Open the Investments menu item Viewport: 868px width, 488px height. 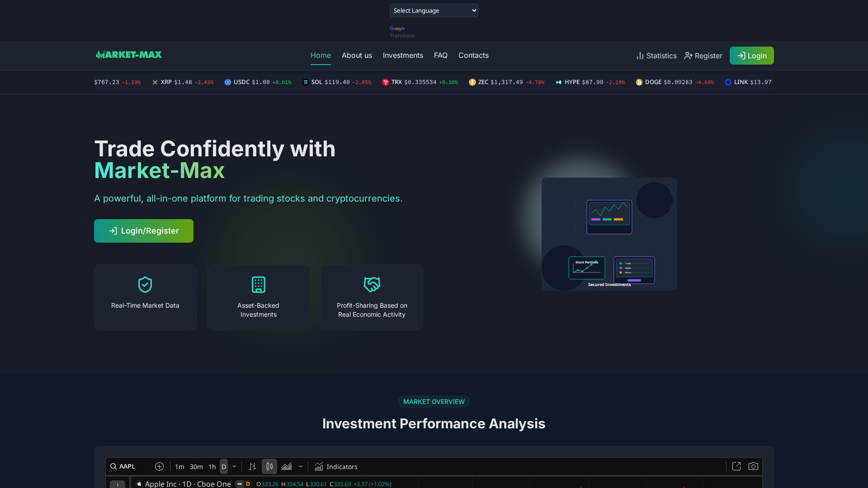403,55
